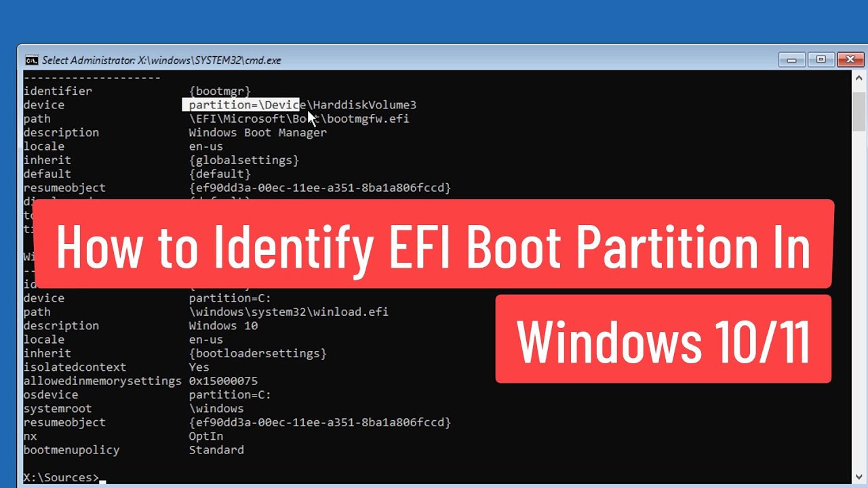Click 'en-us' locale in Windows 10 section
868x488 pixels.
click(205, 340)
